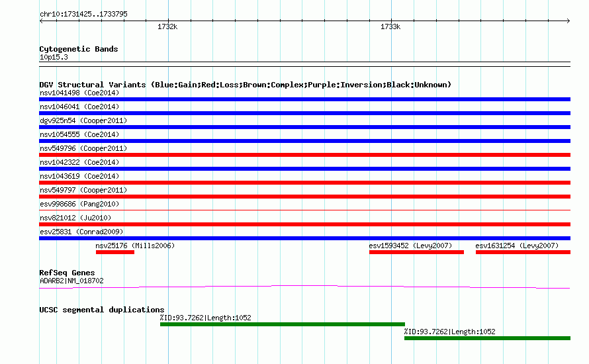Click the short nsv25176 (Mills2006) red bar
Viewport: 589px width, 364px height.
pos(115,252)
